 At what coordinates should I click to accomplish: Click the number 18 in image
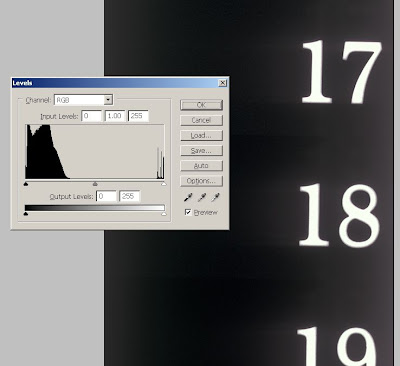pyautogui.click(x=339, y=215)
